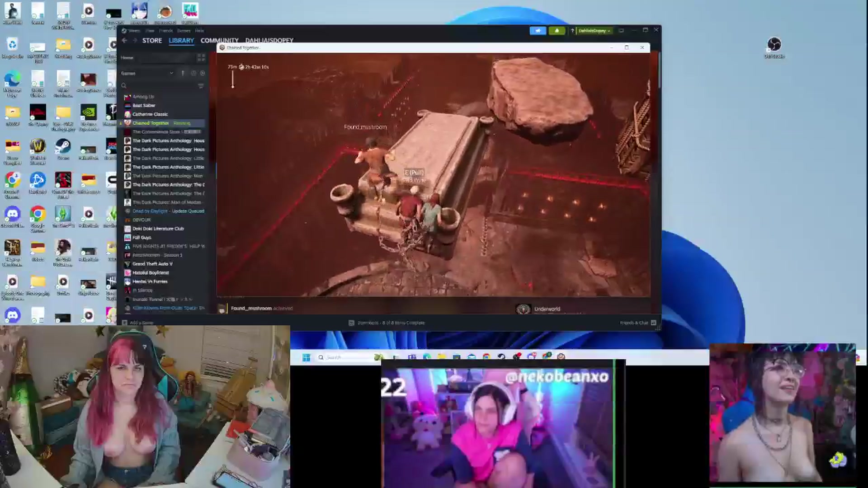This screenshot has width=868, height=488.
Task: Click the library search magnifier icon
Action: 124,86
